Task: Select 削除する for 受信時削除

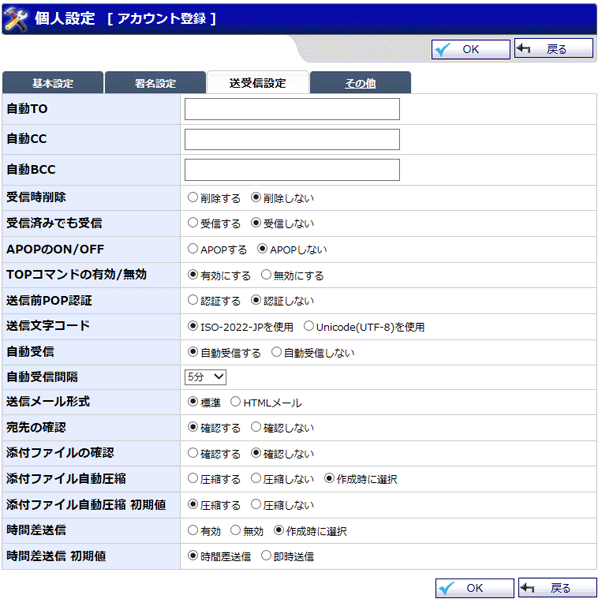Action: [192, 197]
